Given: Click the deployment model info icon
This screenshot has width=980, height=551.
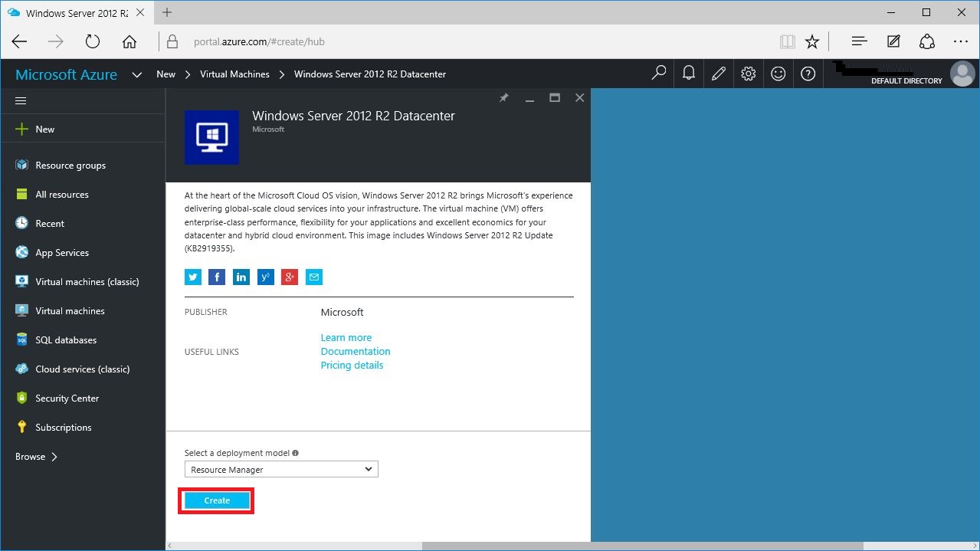Looking at the screenshot, I should pyautogui.click(x=295, y=453).
